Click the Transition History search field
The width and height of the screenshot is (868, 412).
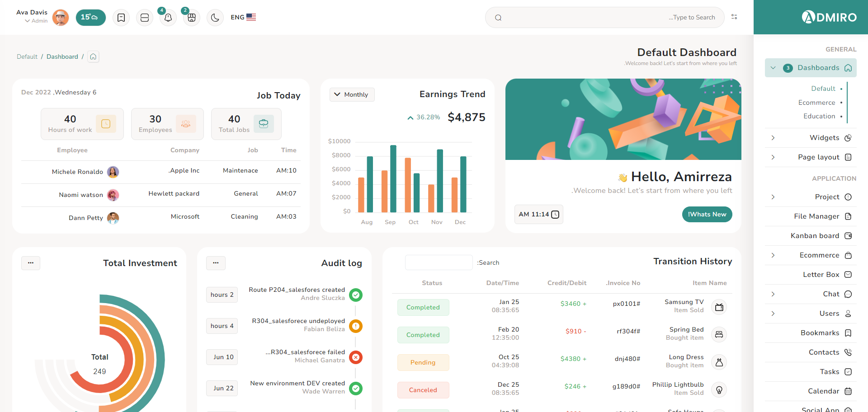coord(439,262)
